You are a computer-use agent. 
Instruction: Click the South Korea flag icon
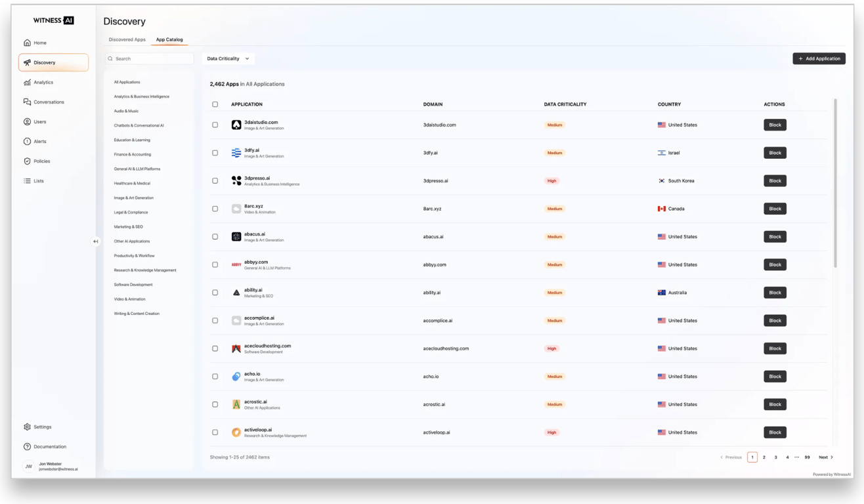click(662, 180)
